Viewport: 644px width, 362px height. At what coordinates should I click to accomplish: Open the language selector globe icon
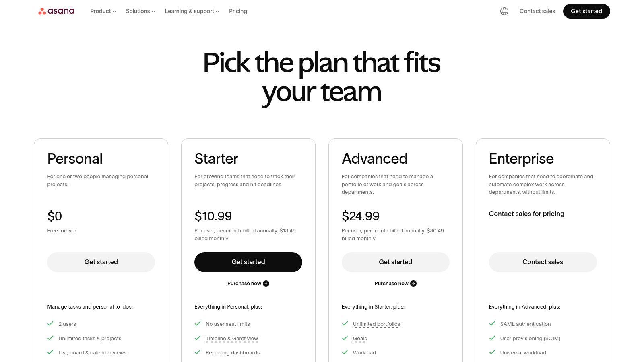tap(504, 11)
